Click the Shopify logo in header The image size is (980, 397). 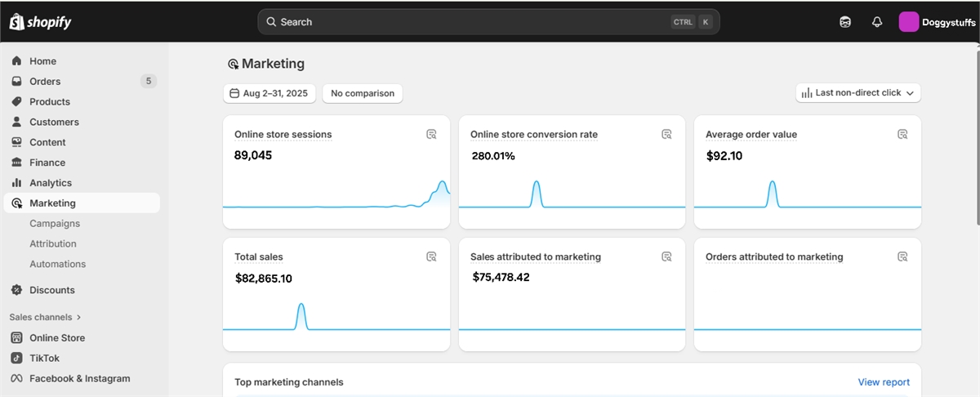pyautogui.click(x=41, y=22)
